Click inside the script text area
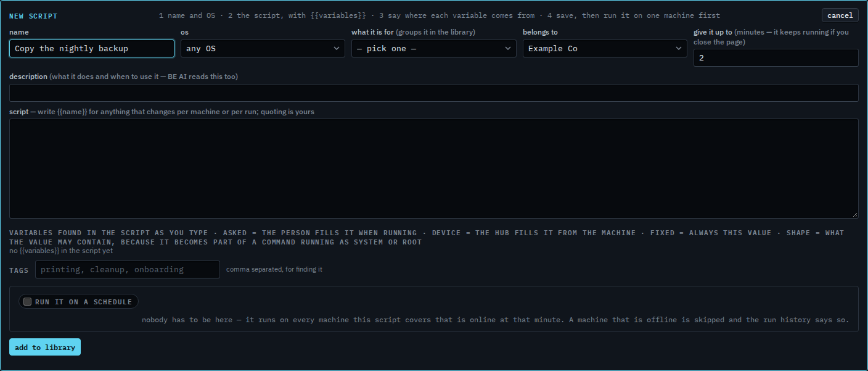This screenshot has width=868, height=371. (434, 169)
